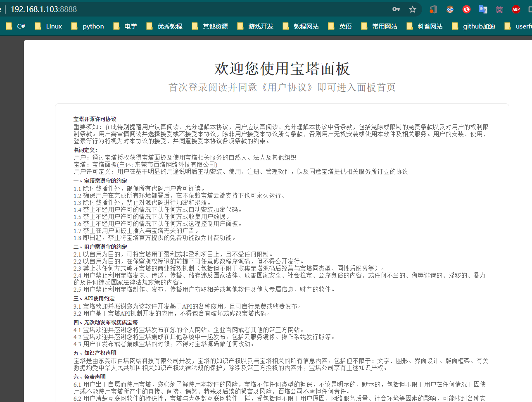Image resolution: width=532 pixels, height=402 pixels.
Task: Open the 英语 bookmark folder
Action: click(340, 26)
